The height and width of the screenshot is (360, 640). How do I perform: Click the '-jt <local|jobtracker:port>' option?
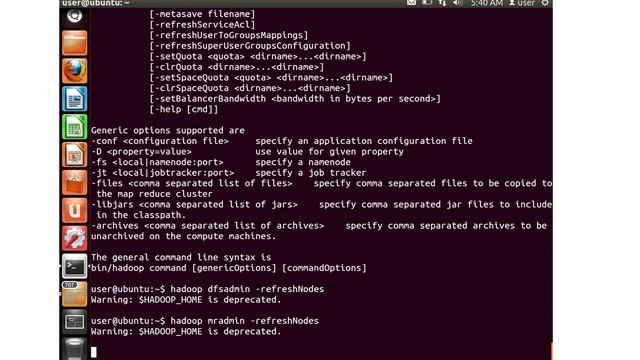click(162, 173)
